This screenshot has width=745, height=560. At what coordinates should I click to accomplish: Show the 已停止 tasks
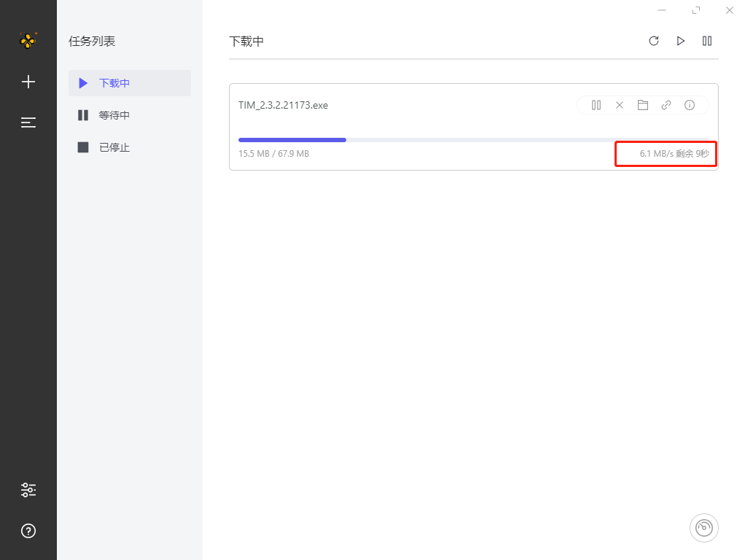click(130, 147)
